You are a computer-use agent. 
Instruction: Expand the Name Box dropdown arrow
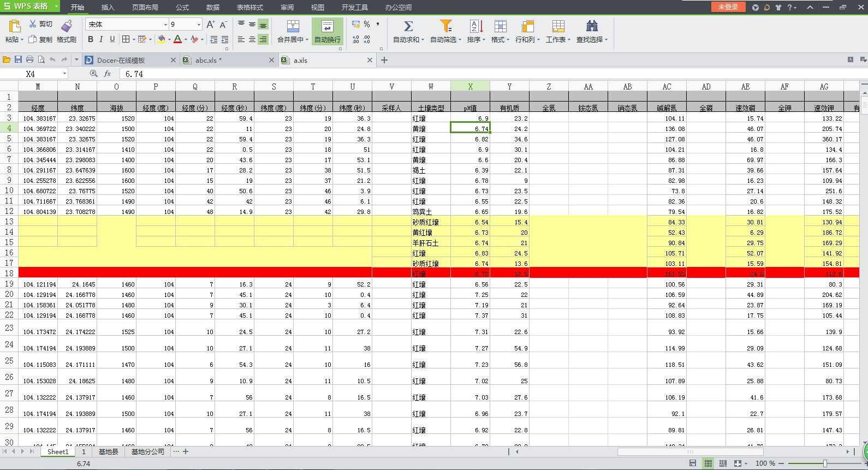coord(64,74)
